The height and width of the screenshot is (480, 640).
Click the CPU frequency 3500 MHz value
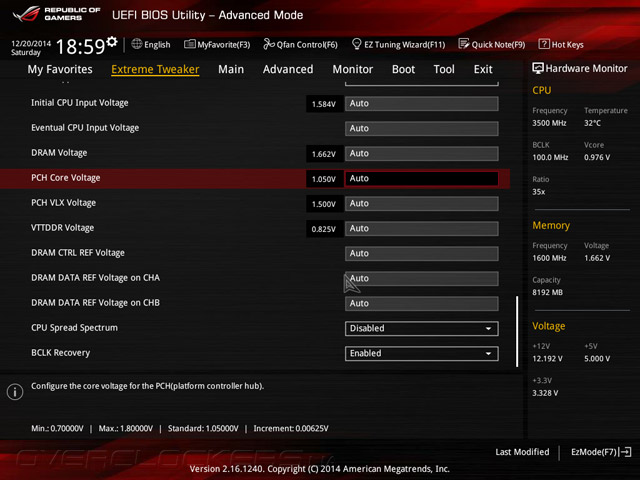(x=549, y=123)
